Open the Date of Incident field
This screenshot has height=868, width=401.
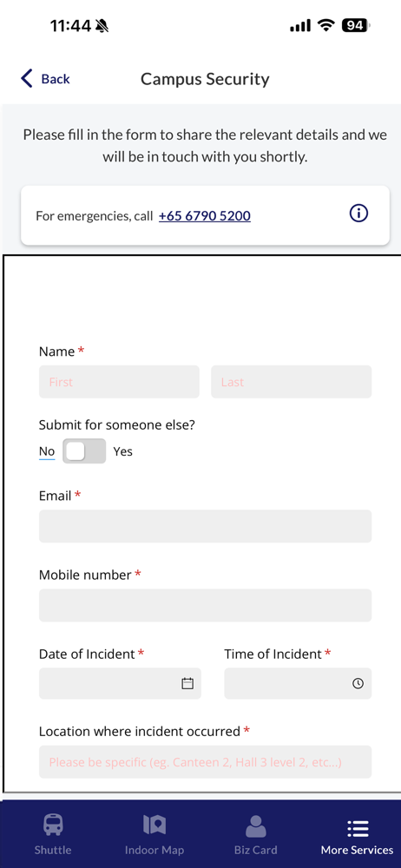click(x=120, y=684)
